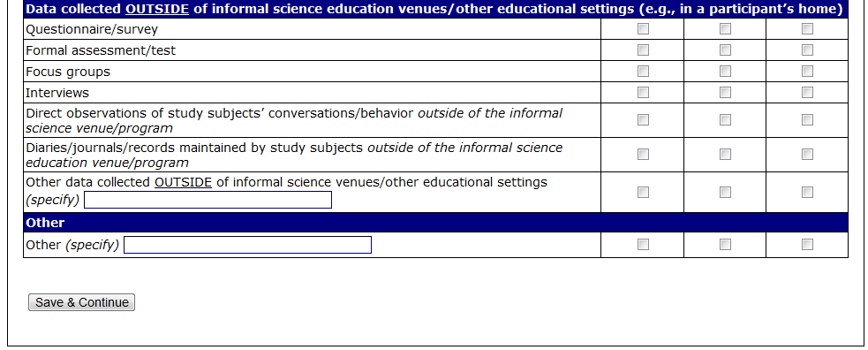The height and width of the screenshot is (350, 868).
Task: Select second checkbox for Focus groups
Action: [725, 71]
